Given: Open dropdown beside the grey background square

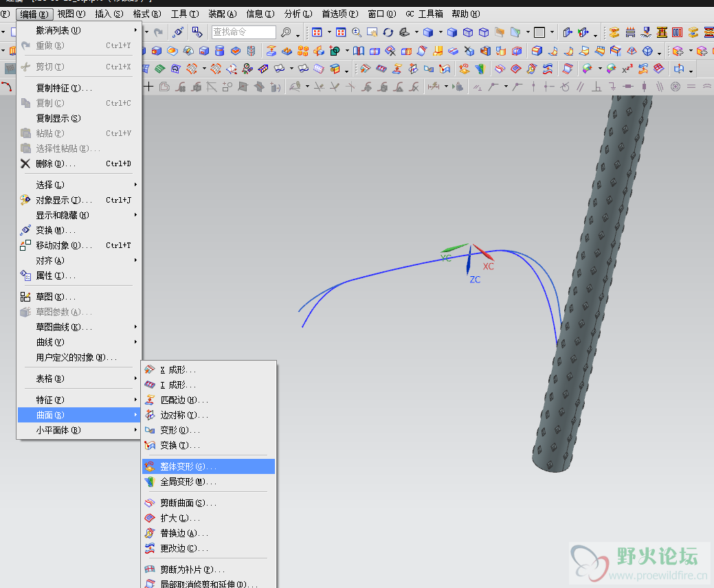Looking at the screenshot, I should [552, 32].
